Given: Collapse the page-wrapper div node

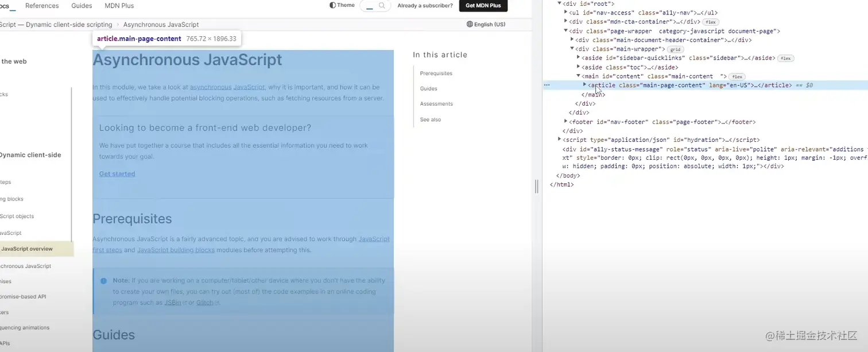Looking at the screenshot, I should click(x=566, y=31).
